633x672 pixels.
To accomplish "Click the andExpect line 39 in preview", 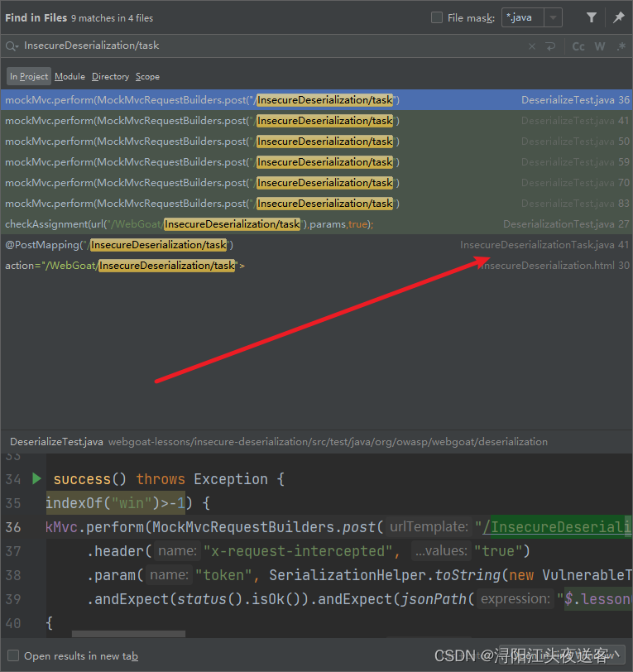I will point(359,599).
